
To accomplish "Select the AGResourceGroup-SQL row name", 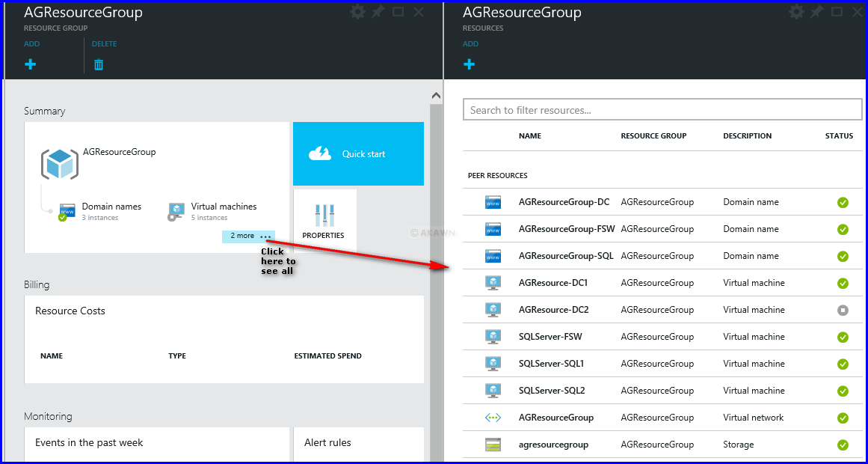I will point(566,256).
